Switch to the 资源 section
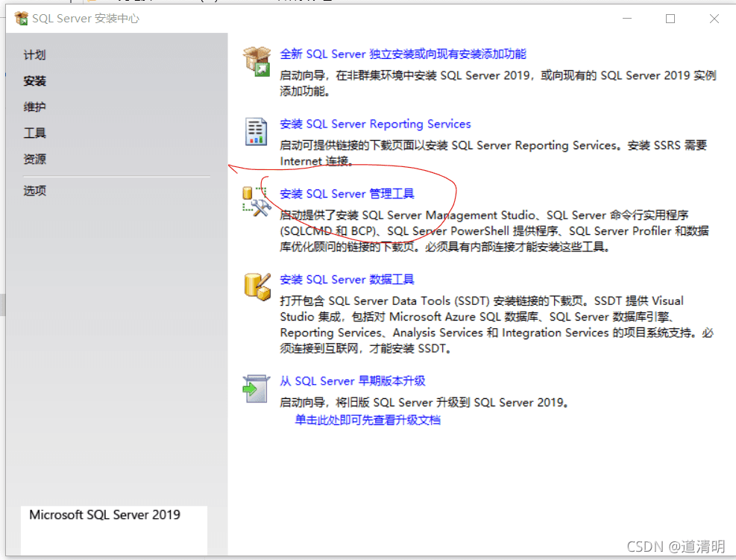This screenshot has width=736, height=560. coord(35,159)
